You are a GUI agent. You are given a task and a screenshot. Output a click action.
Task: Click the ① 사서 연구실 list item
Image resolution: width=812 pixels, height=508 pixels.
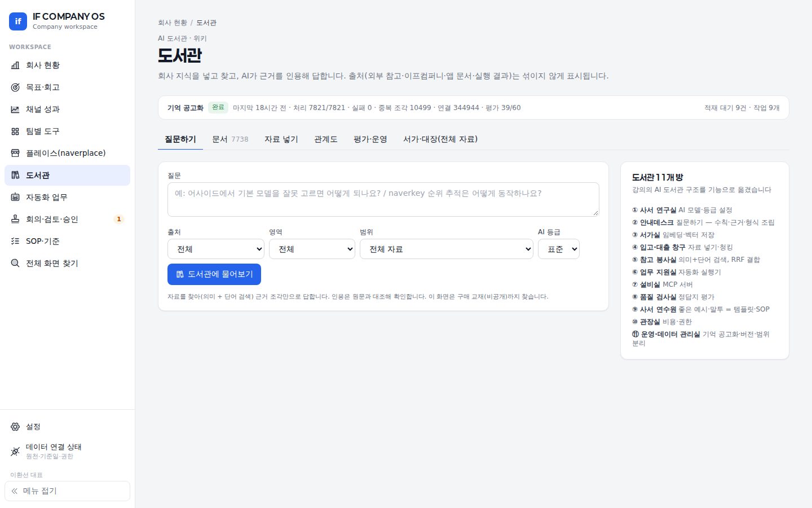(x=682, y=210)
